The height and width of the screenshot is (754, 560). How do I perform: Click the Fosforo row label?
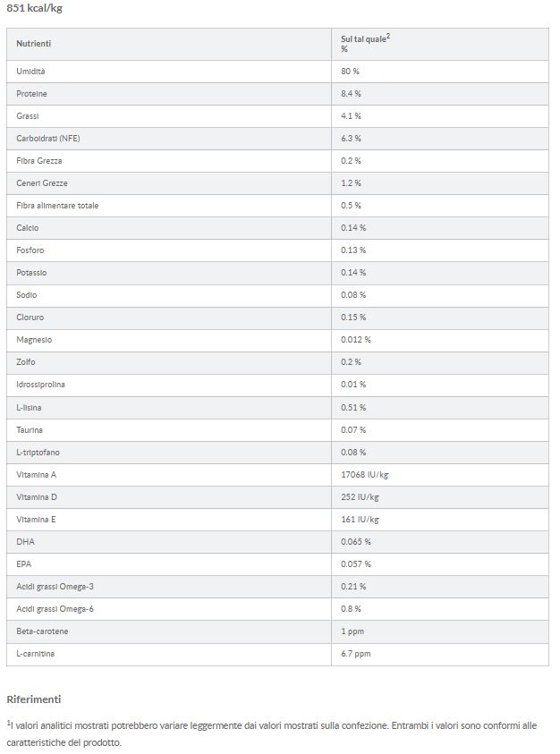click(30, 250)
